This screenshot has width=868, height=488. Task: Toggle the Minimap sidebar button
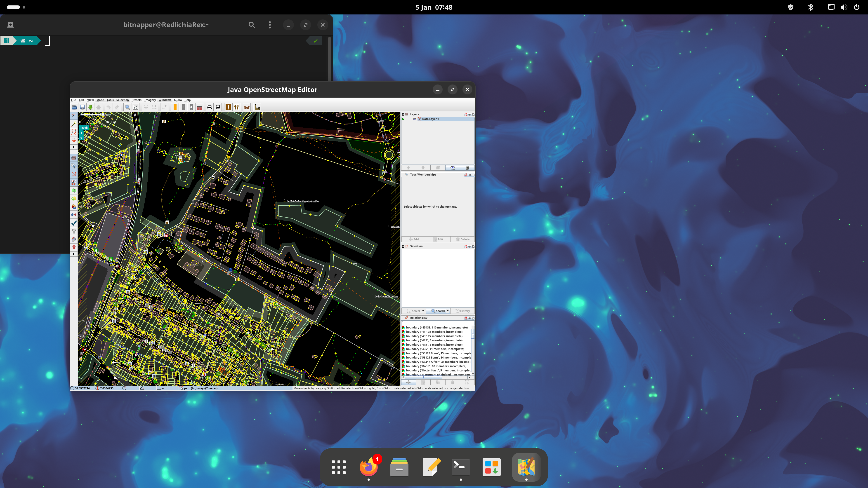(x=74, y=190)
